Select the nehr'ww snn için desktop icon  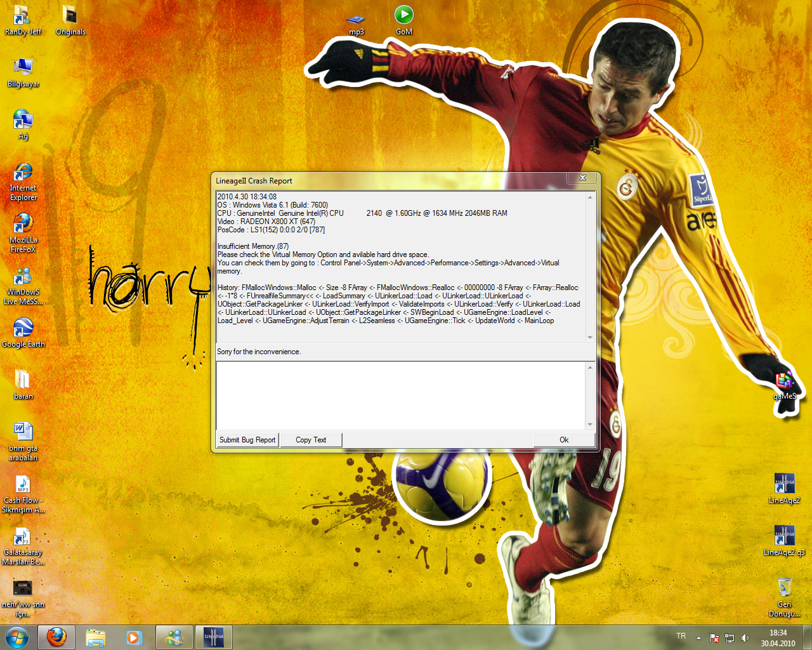coord(23,598)
